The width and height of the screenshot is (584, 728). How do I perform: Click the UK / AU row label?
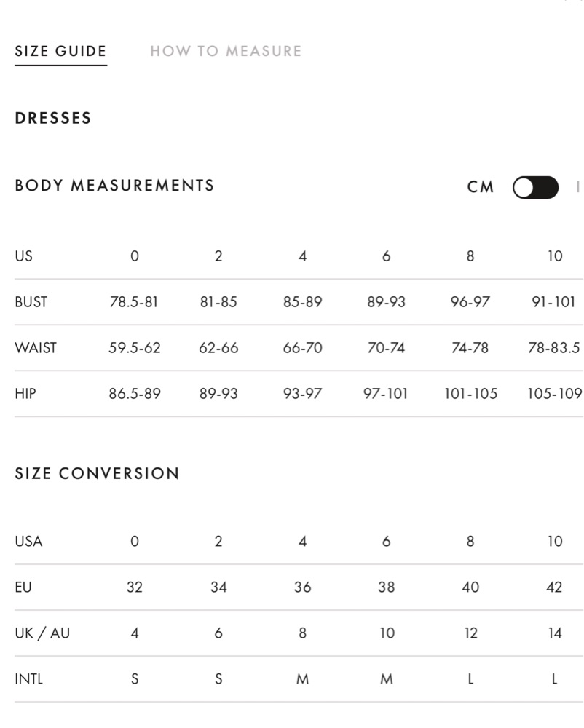click(x=42, y=633)
